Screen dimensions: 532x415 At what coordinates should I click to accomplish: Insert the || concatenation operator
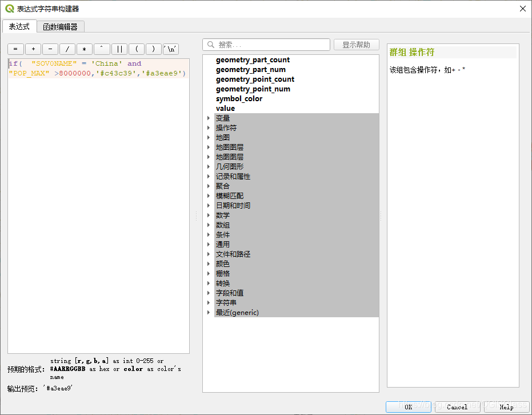tap(119, 49)
